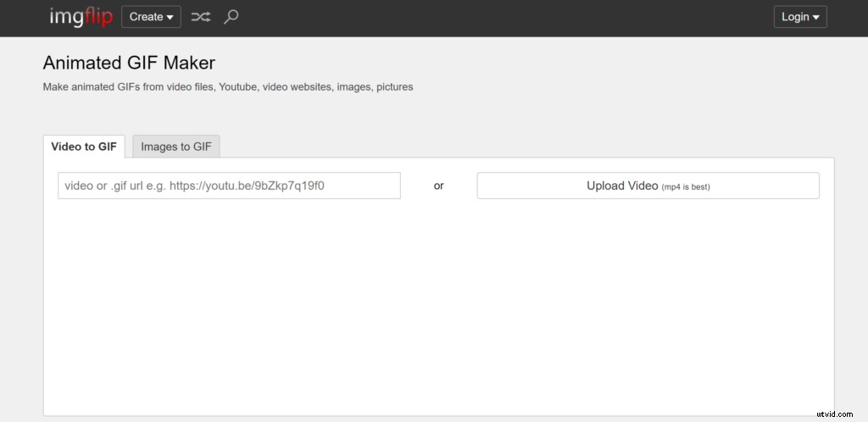
Task: Open a random image with the shuffle icon
Action: click(x=200, y=17)
